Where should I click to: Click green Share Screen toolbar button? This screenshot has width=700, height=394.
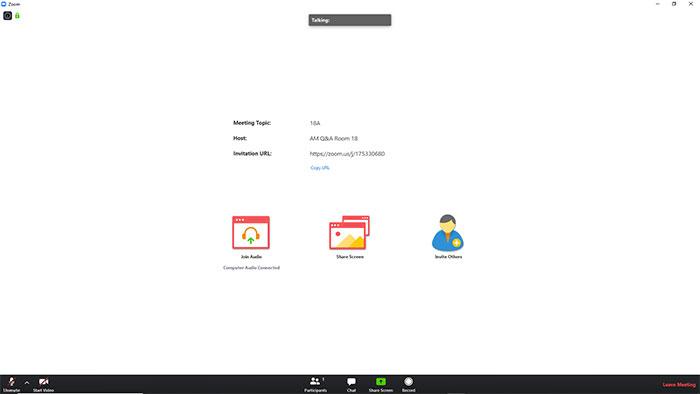point(381,384)
